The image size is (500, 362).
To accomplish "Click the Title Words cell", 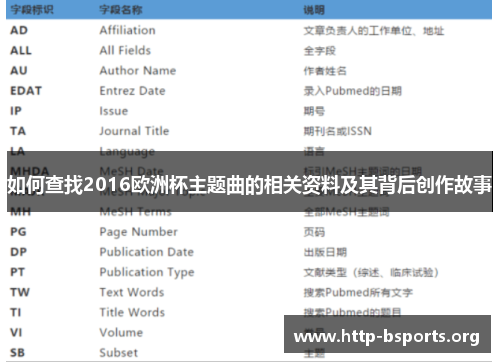I will click(132, 313).
